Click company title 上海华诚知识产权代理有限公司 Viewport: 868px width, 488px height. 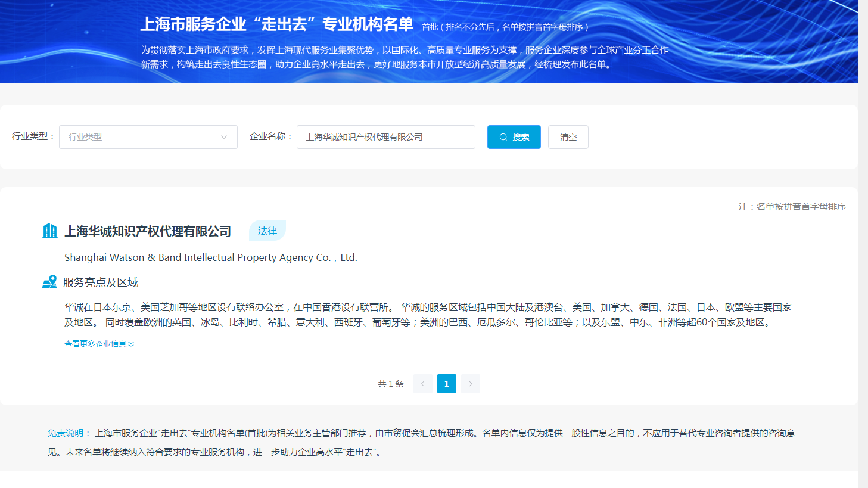point(148,231)
